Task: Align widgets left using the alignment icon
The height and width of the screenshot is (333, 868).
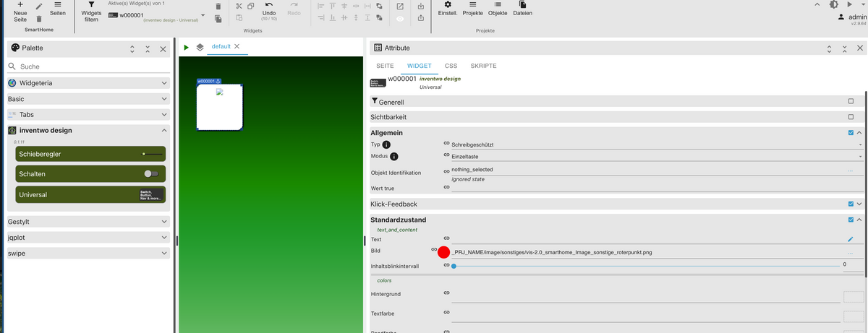Action: click(x=321, y=6)
